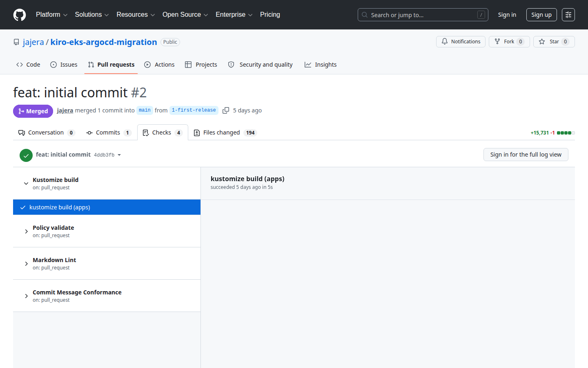Open the Projects tab

coord(201,65)
